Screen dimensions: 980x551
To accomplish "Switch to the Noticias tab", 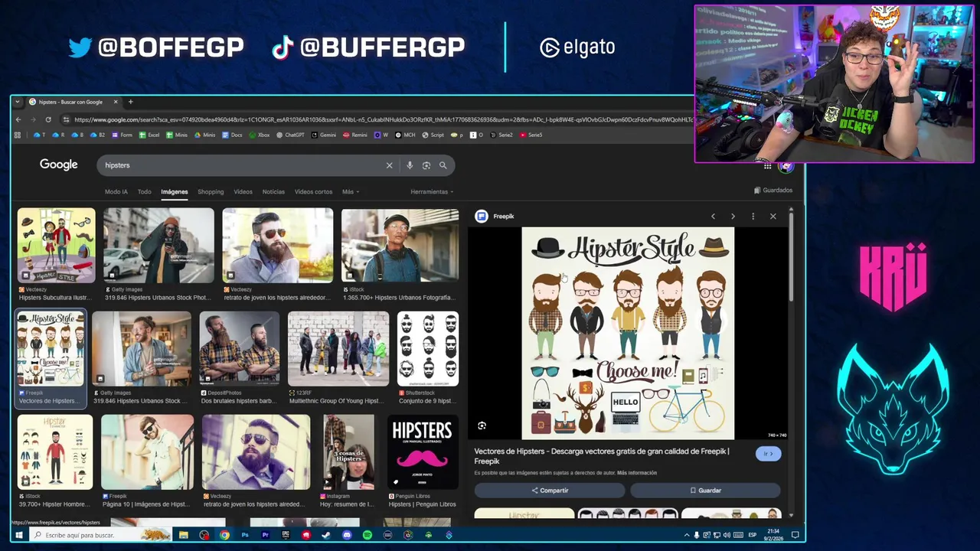I will coord(273,192).
